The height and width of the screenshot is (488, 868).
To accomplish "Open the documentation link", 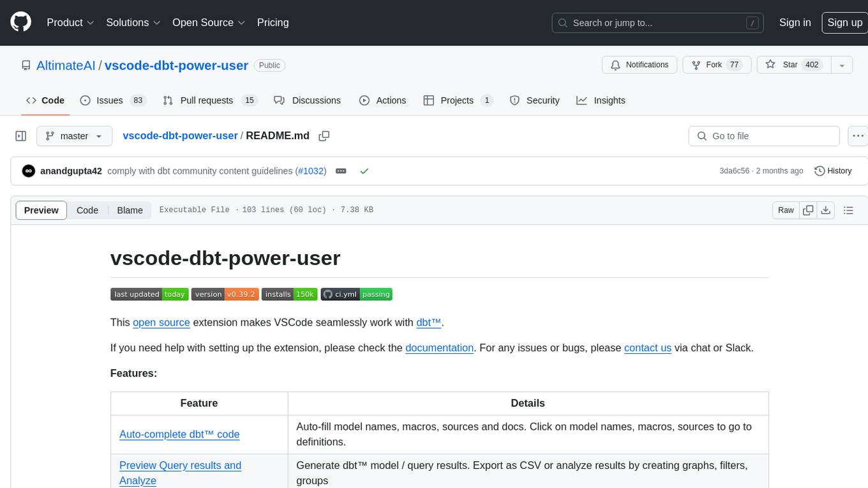I will (439, 348).
